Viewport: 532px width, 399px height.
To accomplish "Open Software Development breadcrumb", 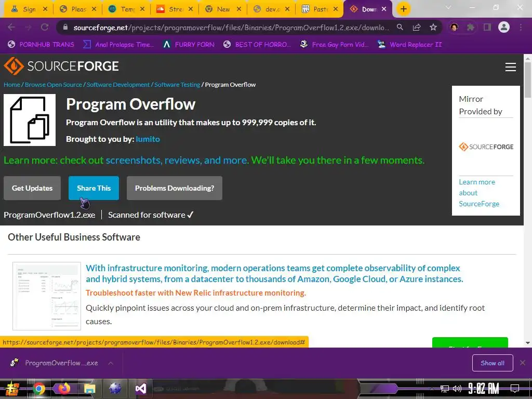I will point(118,85).
